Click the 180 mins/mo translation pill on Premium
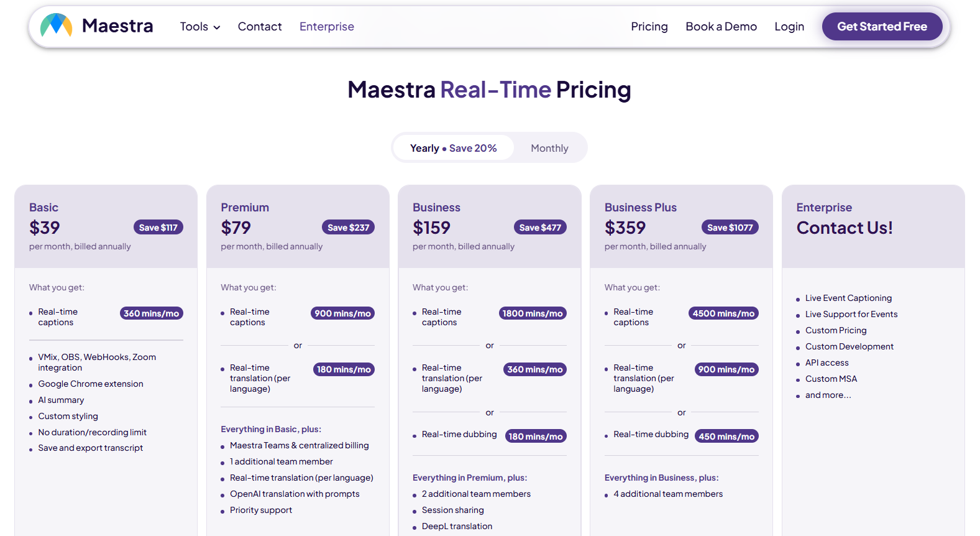The image size is (980, 536). pos(344,369)
